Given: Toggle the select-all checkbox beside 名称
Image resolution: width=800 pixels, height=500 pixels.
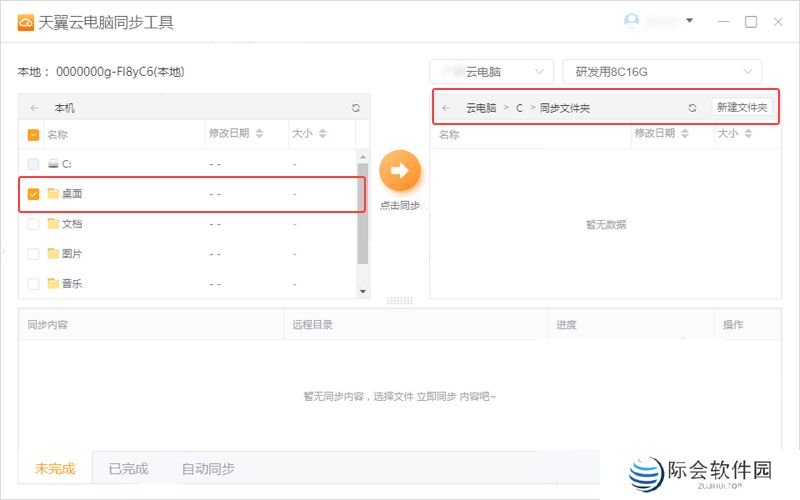Looking at the screenshot, I should 33,135.
